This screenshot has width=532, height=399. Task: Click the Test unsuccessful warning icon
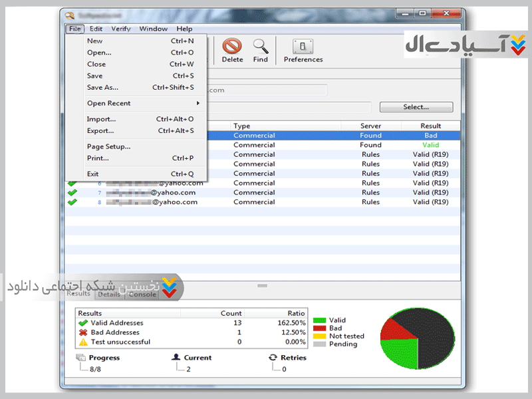pyautogui.click(x=83, y=342)
